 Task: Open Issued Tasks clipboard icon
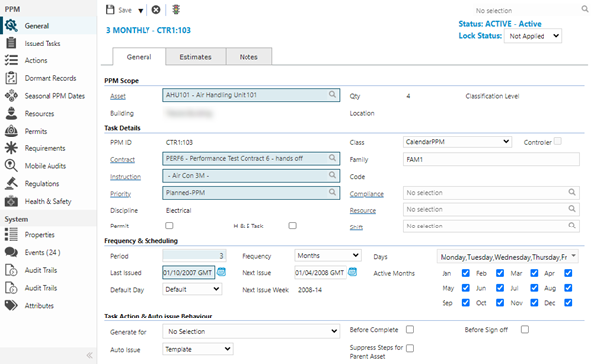(11, 44)
